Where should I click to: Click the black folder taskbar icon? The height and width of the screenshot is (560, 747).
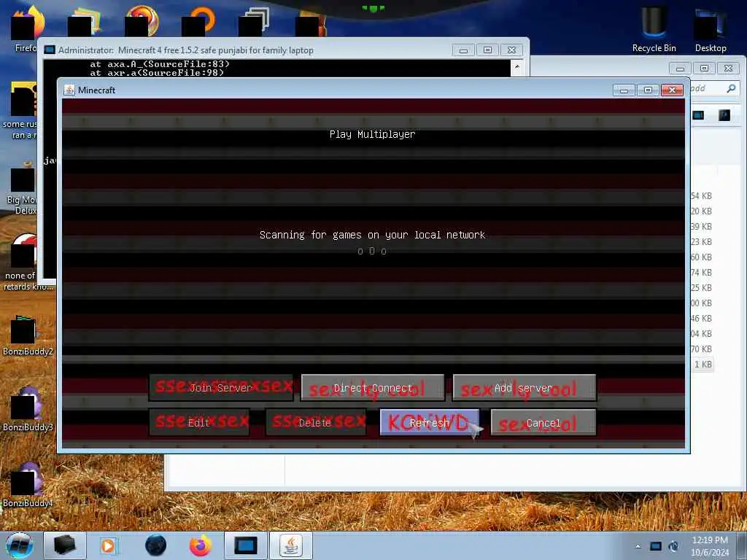(x=65, y=545)
